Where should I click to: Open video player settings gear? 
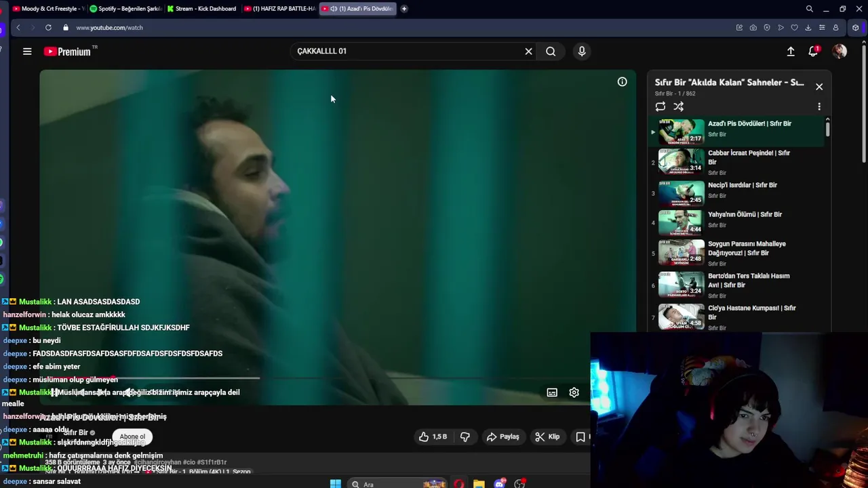tap(574, 392)
